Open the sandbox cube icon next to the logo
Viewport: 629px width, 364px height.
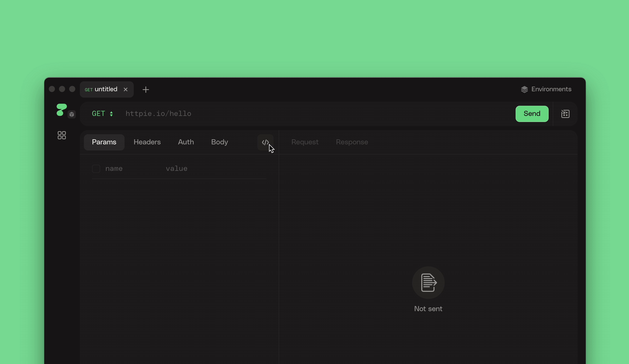pyautogui.click(x=72, y=114)
